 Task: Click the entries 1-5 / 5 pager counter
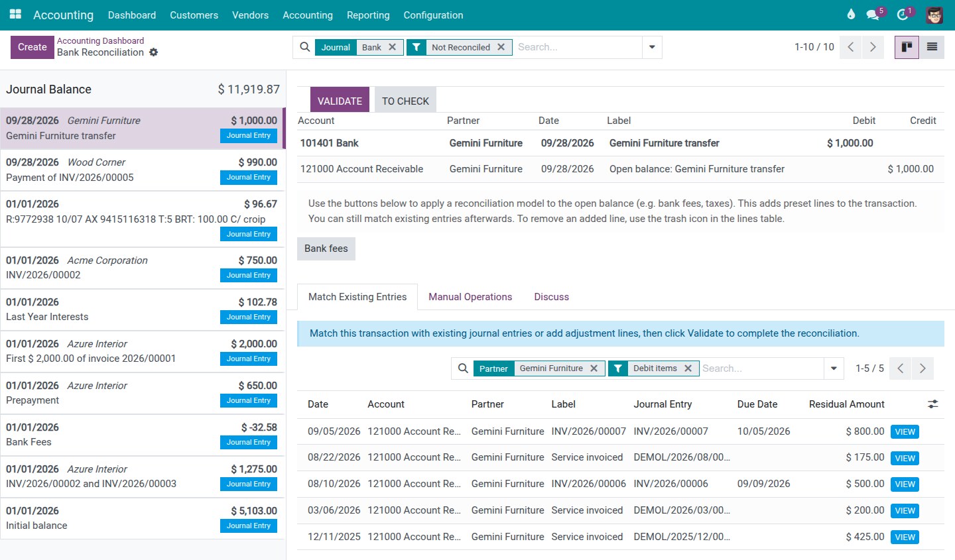[x=869, y=368]
